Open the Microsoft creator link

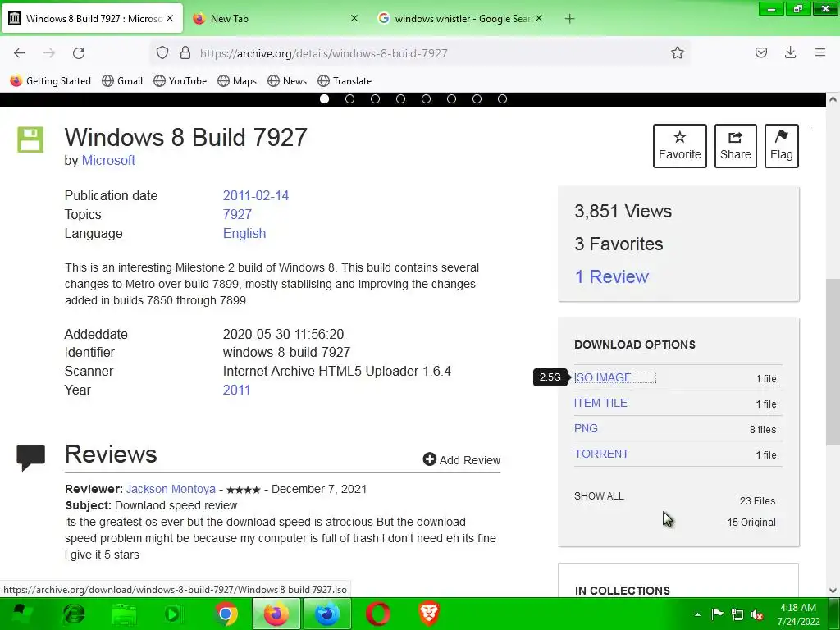coord(108,160)
